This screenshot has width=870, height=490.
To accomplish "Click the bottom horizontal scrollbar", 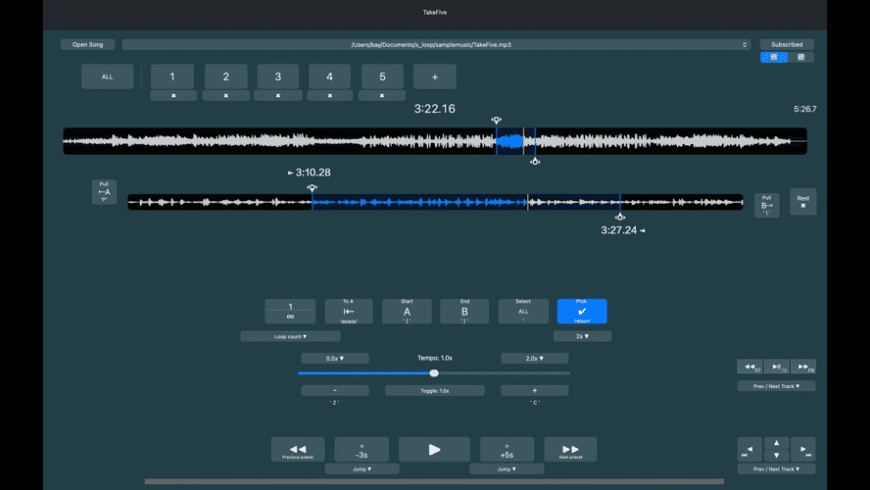I will click(x=434, y=481).
